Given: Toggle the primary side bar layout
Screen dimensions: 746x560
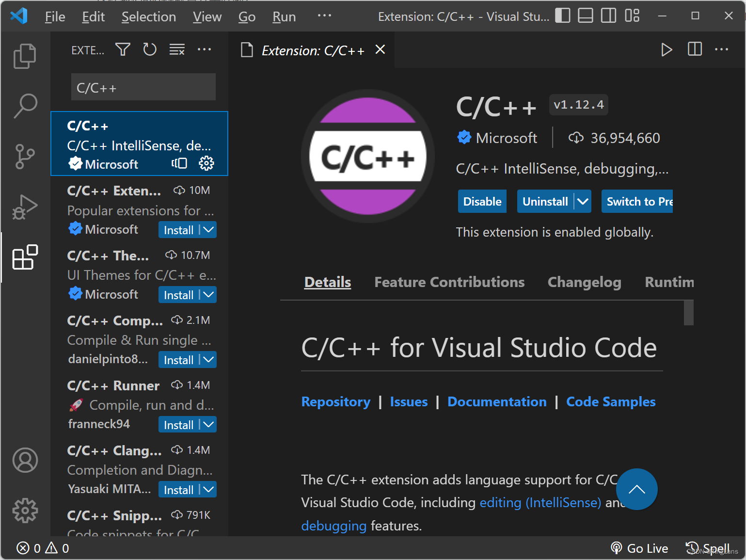Looking at the screenshot, I should pyautogui.click(x=562, y=16).
